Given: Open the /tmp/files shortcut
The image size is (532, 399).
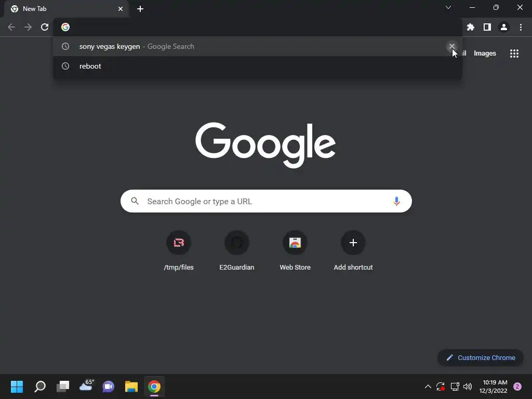Looking at the screenshot, I should [x=179, y=251].
